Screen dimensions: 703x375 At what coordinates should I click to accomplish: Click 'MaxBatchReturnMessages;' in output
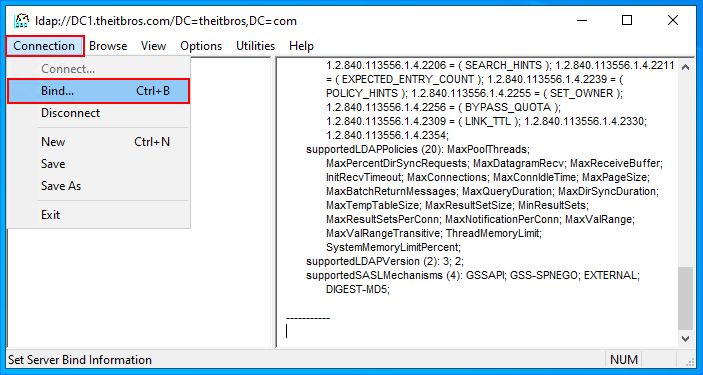point(391,191)
